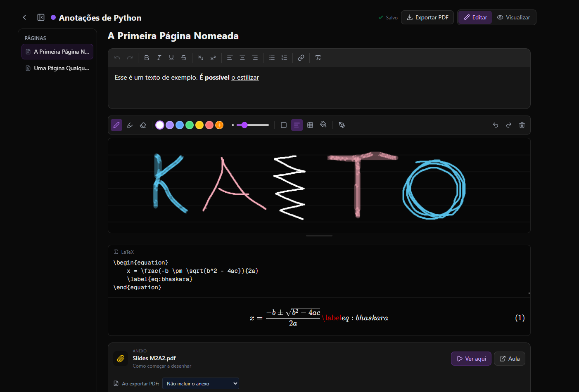Redo the drawing stroke
The width and height of the screenshot is (579, 392).
[x=509, y=125]
